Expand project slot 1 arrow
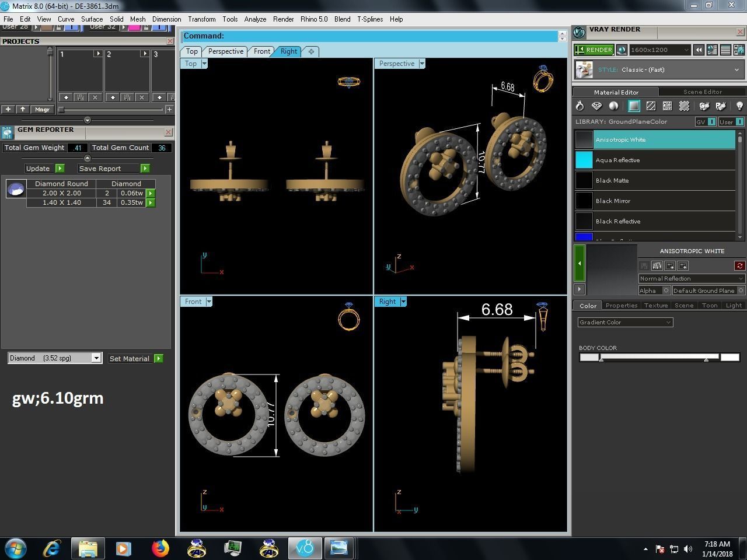 tap(98, 54)
